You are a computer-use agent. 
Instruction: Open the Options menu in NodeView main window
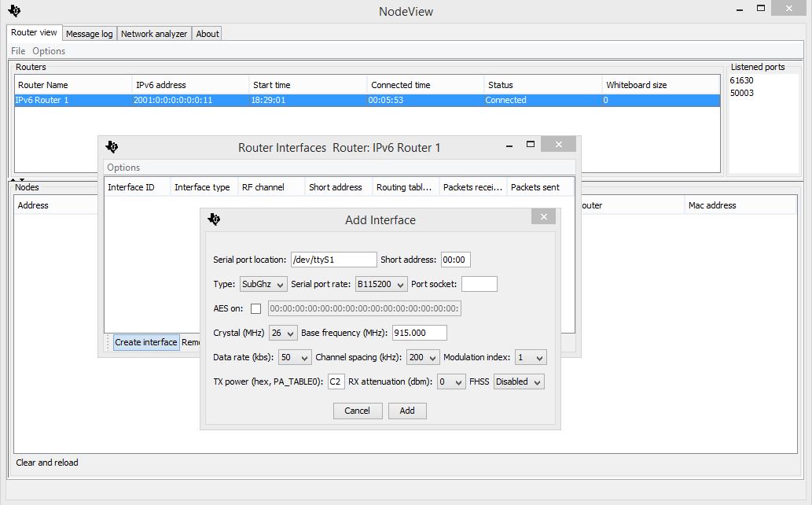pos(49,51)
